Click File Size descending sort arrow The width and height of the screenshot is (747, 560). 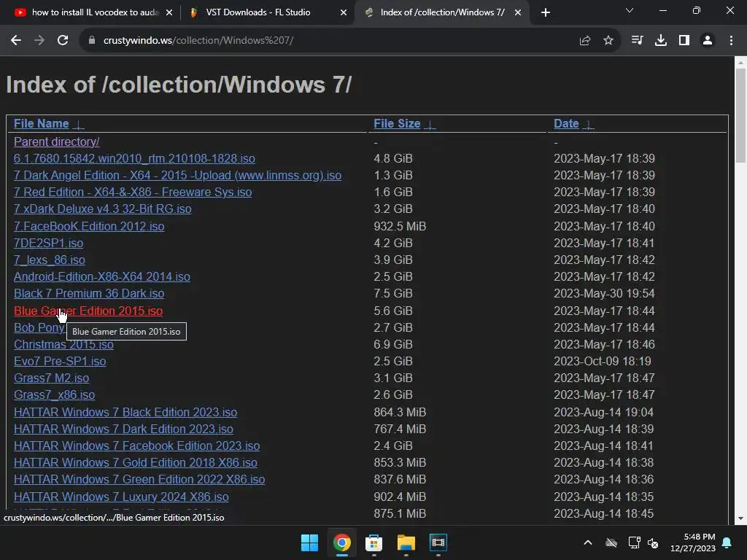tap(430, 125)
